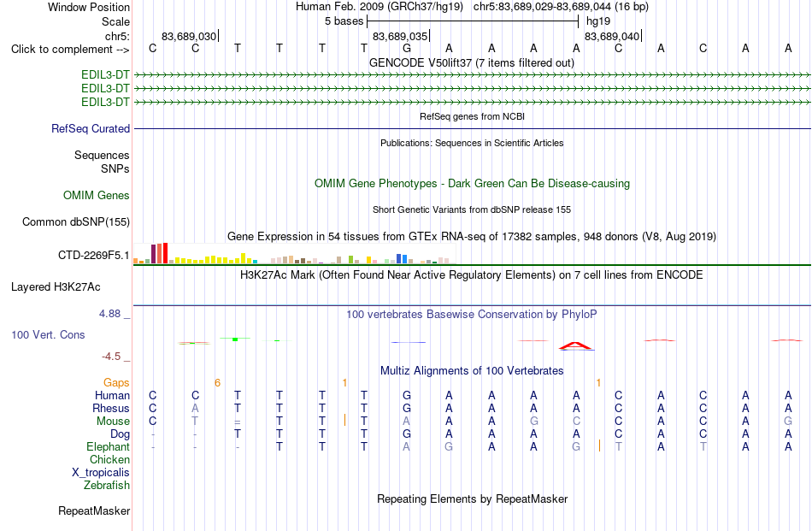Open 'Multiz Alignments of 100 Vertebrates' title
This screenshot has width=812, height=531.
[472, 371]
